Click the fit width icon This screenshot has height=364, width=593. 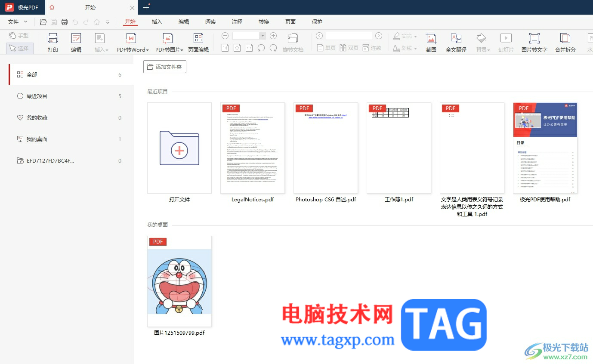point(249,48)
